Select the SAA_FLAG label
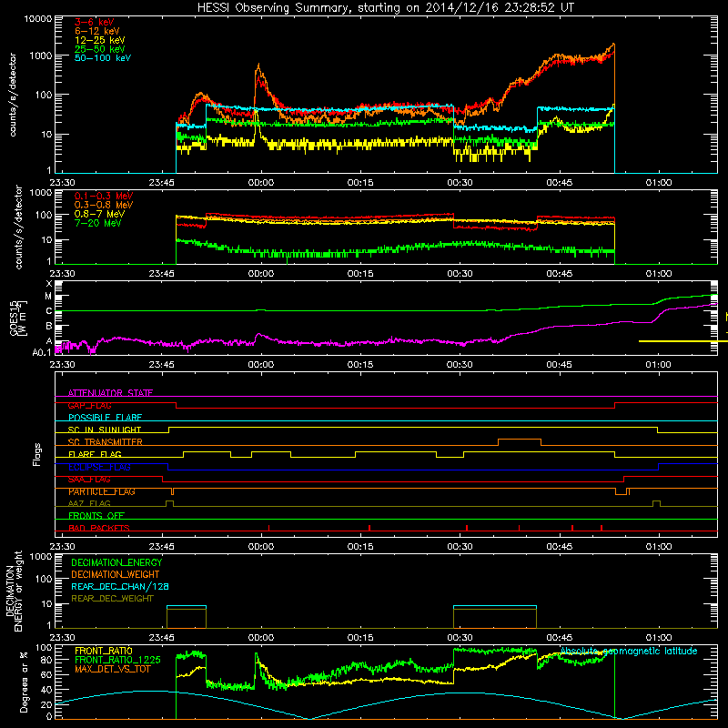This screenshot has width=728, height=728. coord(89,480)
